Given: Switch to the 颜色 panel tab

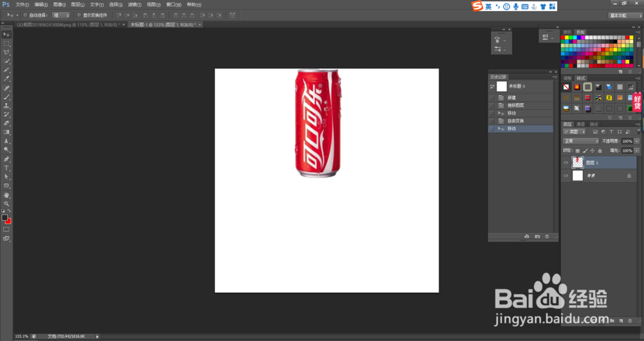Looking at the screenshot, I should click(x=567, y=32).
